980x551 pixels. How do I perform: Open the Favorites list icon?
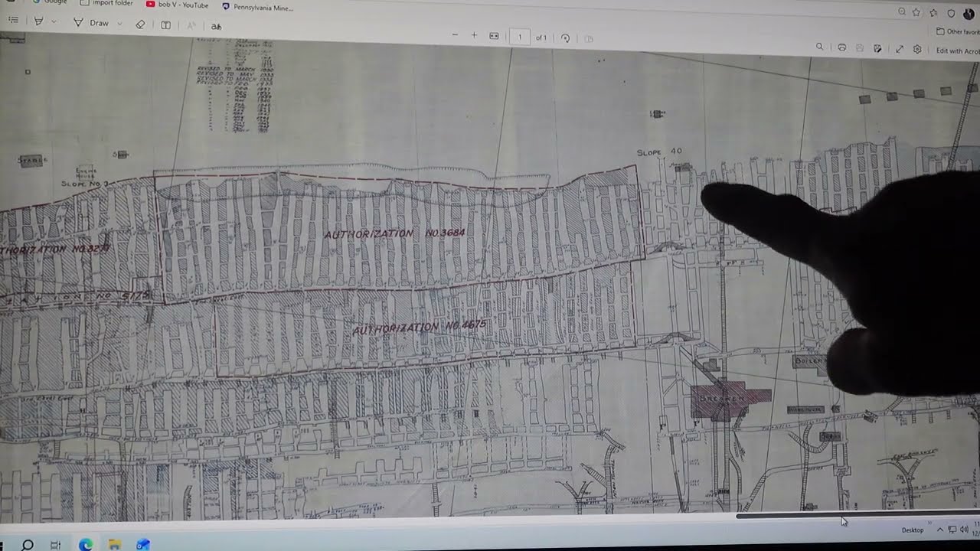point(933,12)
